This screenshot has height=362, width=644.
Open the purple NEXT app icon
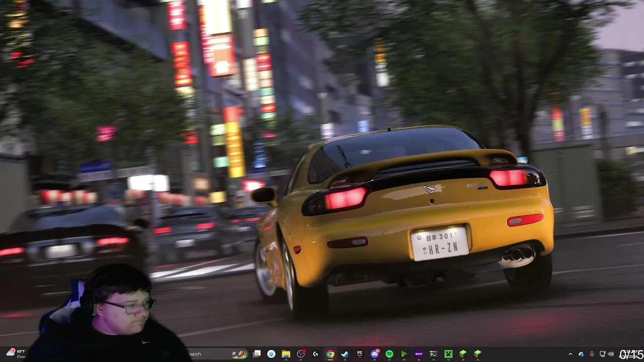[x=419, y=354]
